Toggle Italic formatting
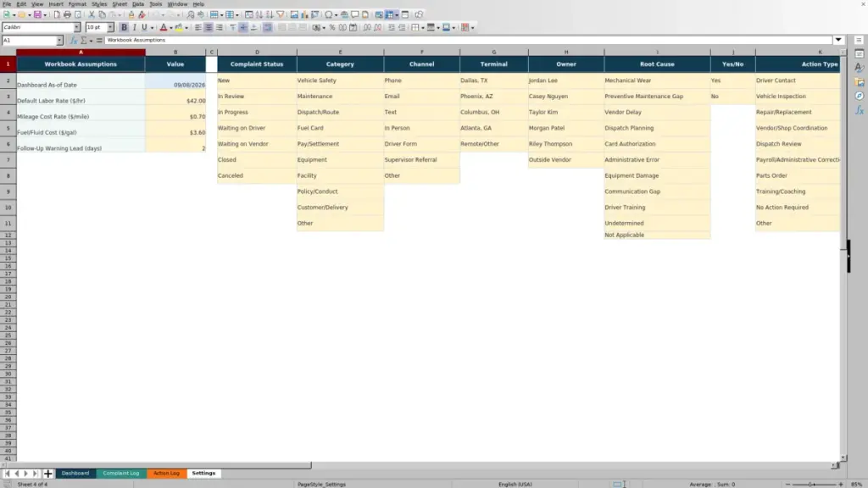Screen dimensions: 868x488 (x=134, y=27)
